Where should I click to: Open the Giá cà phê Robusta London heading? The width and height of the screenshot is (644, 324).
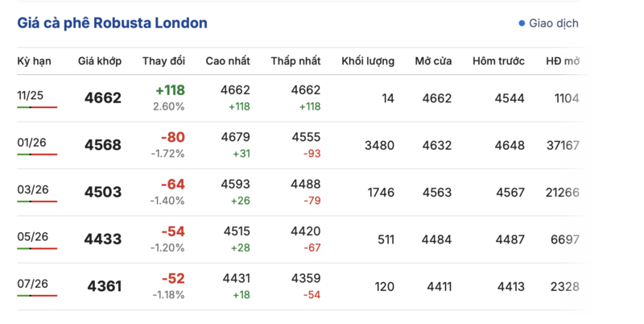(x=112, y=23)
